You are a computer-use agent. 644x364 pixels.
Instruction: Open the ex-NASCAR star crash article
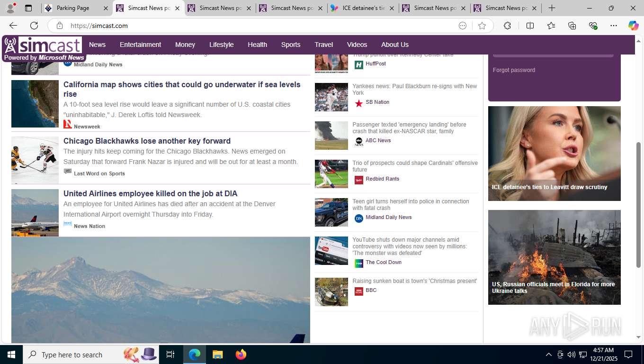coord(409,128)
